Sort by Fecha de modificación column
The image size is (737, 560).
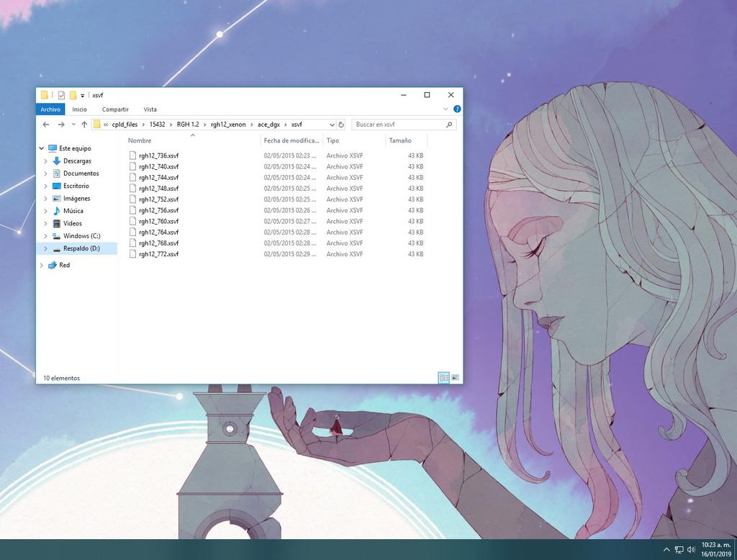pos(291,140)
